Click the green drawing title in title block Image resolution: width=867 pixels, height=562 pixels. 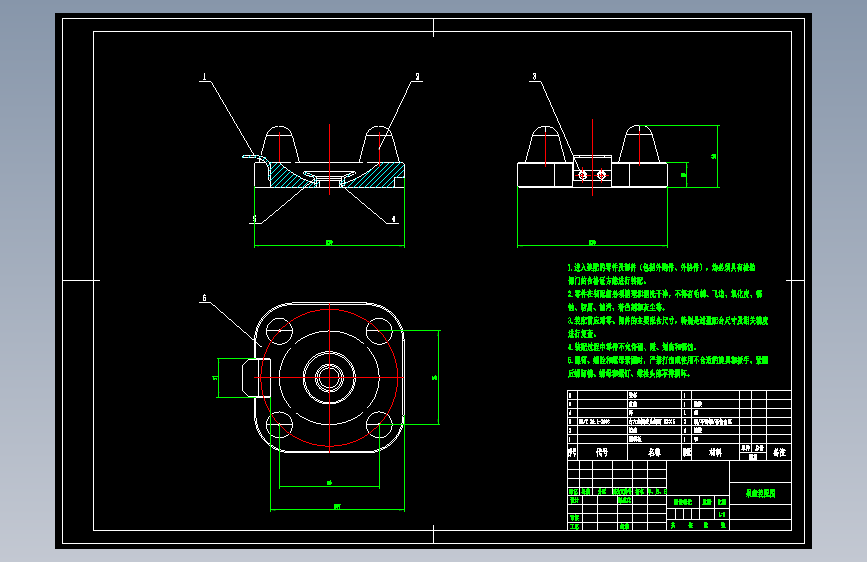click(760, 493)
